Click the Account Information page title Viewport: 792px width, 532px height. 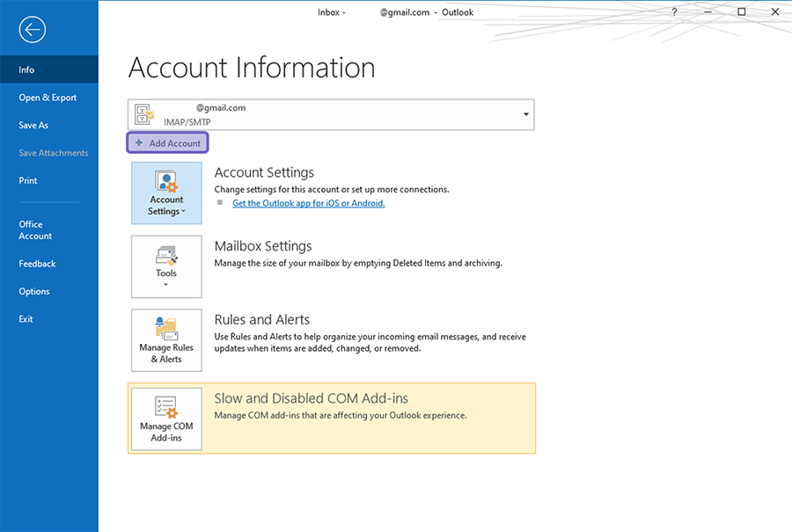click(252, 68)
